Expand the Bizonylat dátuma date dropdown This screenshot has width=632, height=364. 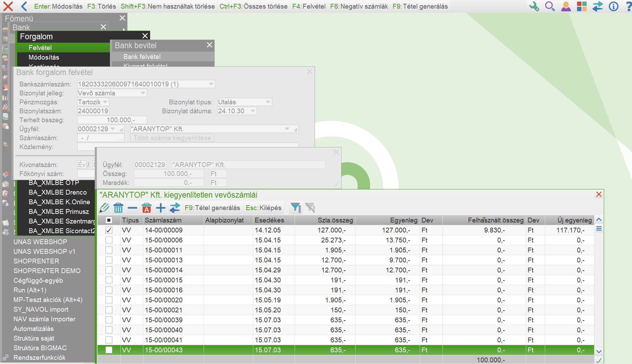(x=253, y=111)
